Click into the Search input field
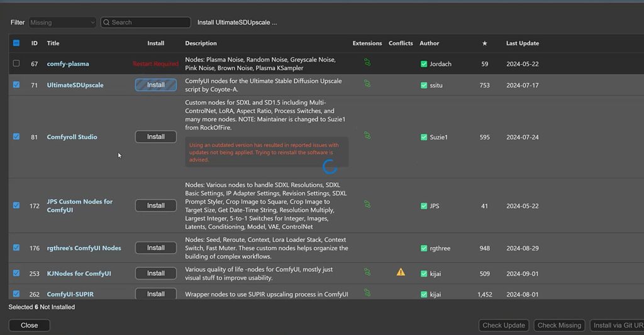Screen dimensions: 644x335 pos(148,23)
